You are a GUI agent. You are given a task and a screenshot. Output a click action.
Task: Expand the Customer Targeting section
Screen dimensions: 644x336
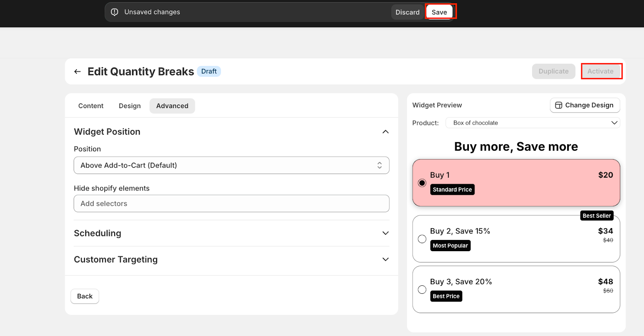[385, 259]
